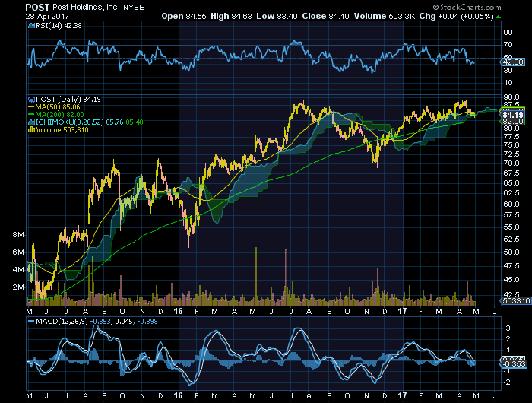
Task: Click the 2M volume scale label
Action: pos(18,287)
